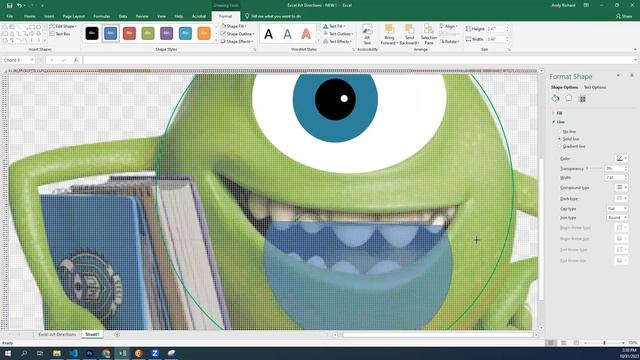
Task: Open Visual Studio Code from taskbar
Action: coord(73,353)
